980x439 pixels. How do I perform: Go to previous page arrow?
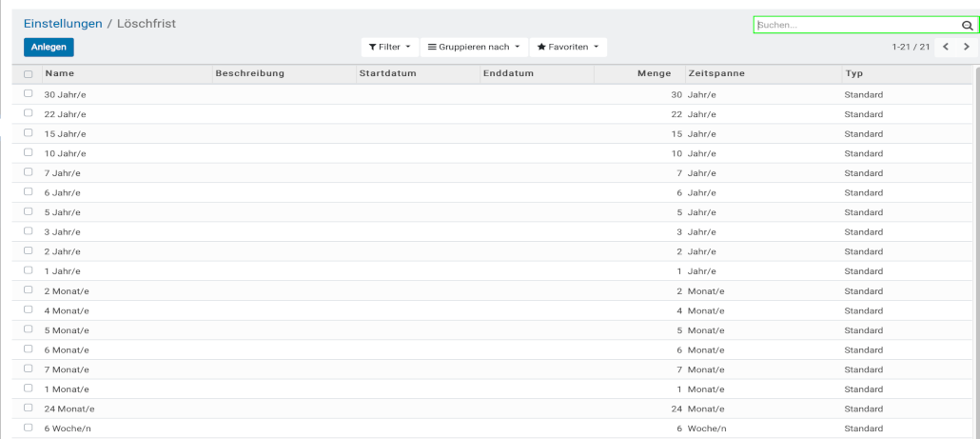[x=946, y=47]
